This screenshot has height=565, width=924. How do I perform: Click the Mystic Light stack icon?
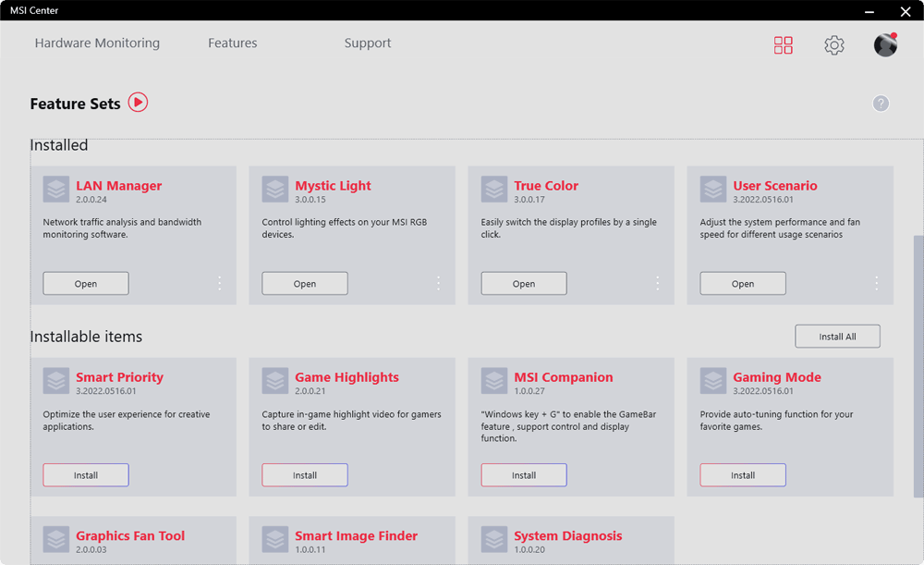275,190
